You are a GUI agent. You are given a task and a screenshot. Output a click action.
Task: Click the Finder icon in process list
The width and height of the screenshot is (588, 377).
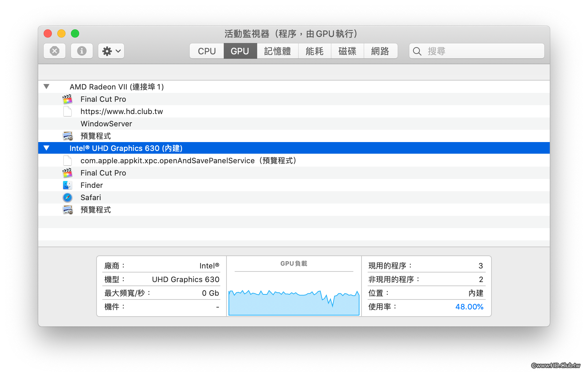tap(68, 185)
